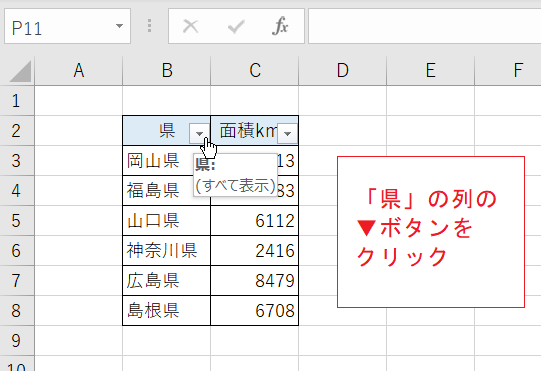Click the cell containing 山口県
Image resolution: width=541 pixels, height=371 pixels.
(x=167, y=221)
